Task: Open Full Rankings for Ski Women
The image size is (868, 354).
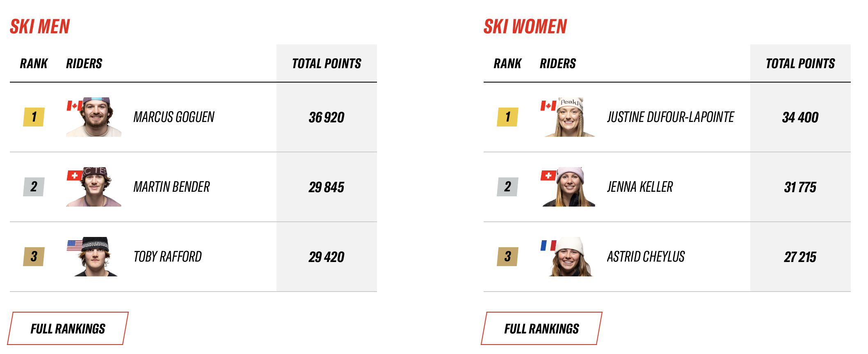Action: point(541,329)
